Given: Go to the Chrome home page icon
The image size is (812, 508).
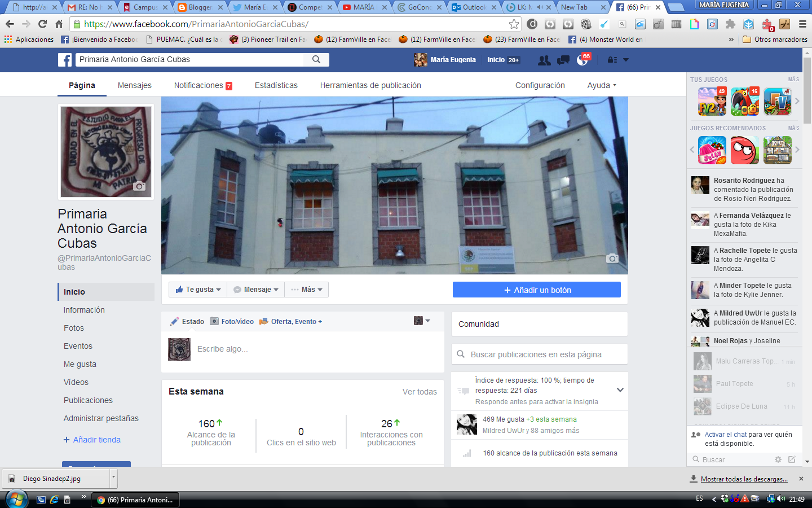Looking at the screenshot, I should click(59, 24).
